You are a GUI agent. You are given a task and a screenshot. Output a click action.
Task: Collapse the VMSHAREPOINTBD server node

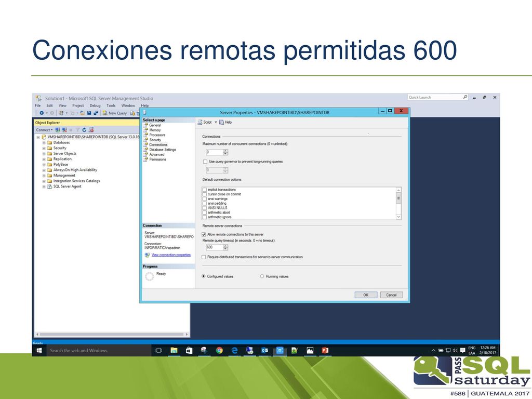38,137
